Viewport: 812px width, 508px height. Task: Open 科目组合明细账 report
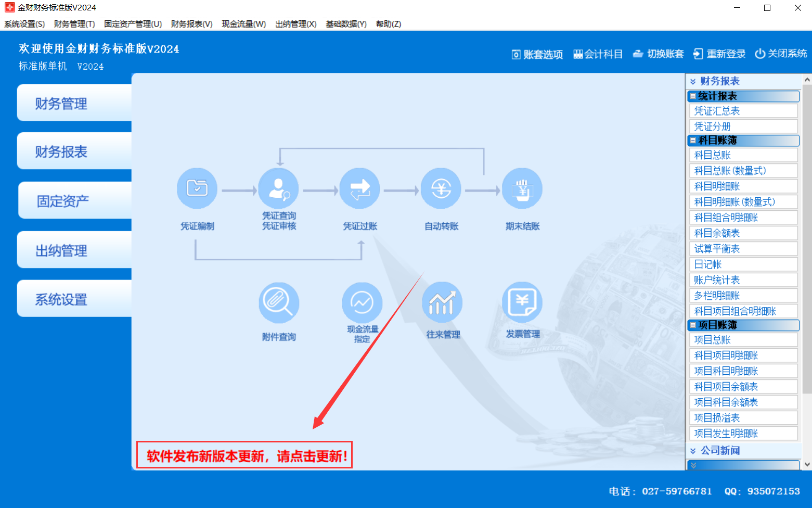tap(743, 218)
